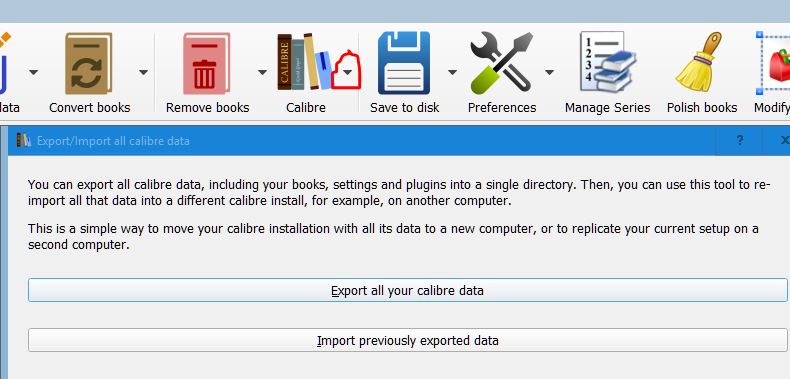Click the Save to disk floppy icon
Viewport: 790px width, 379px height.
[404, 62]
